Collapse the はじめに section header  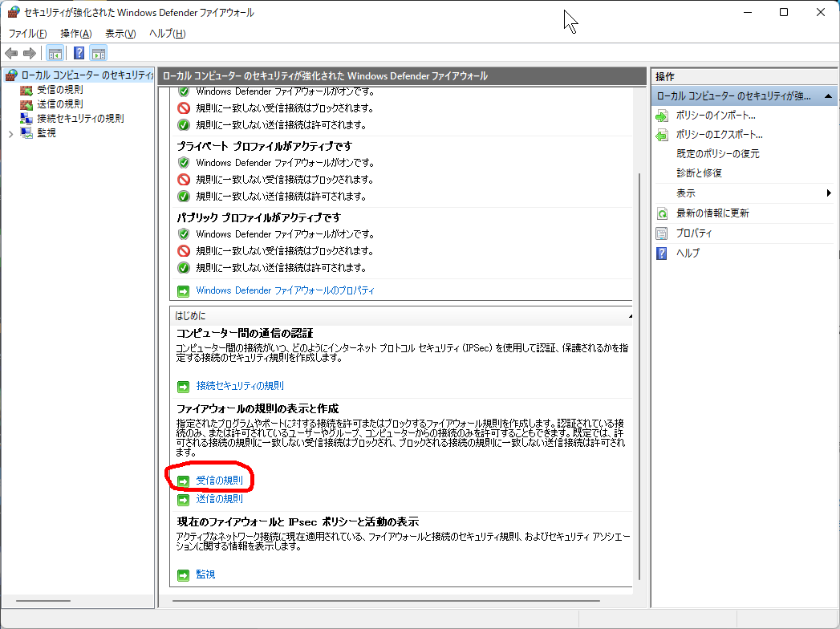628,316
